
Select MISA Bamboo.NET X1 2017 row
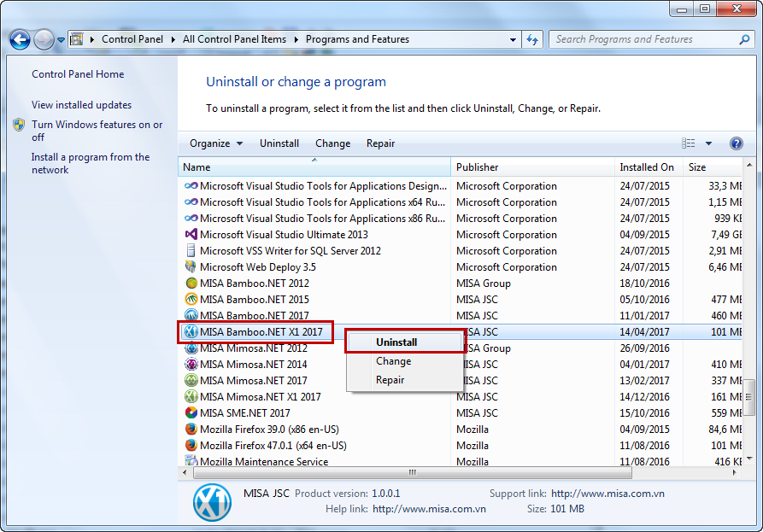461,331
